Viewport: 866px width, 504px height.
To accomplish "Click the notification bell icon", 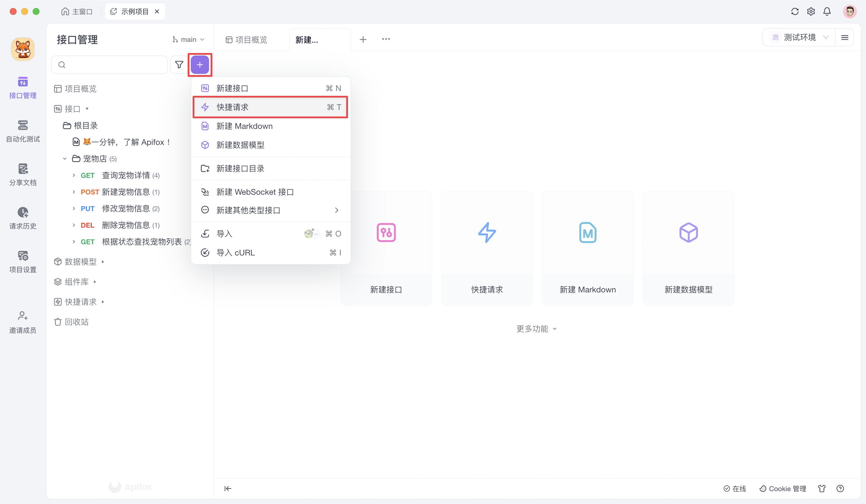I will (x=827, y=11).
